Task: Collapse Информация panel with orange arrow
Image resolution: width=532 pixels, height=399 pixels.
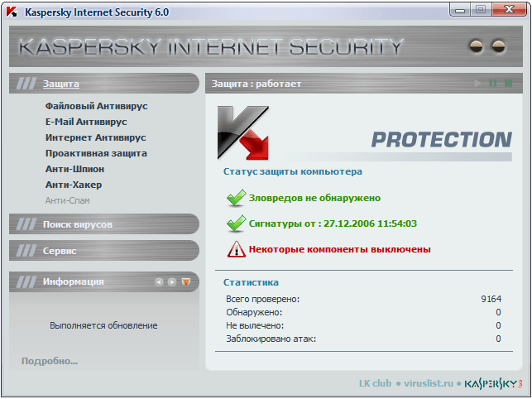Action: tap(186, 282)
